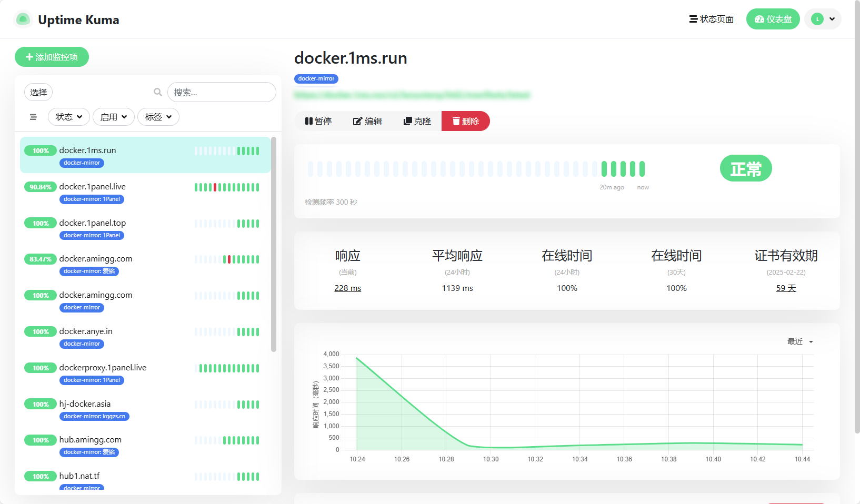This screenshot has height=504, width=860.
Task: Click the search magnifier icon
Action: click(157, 92)
